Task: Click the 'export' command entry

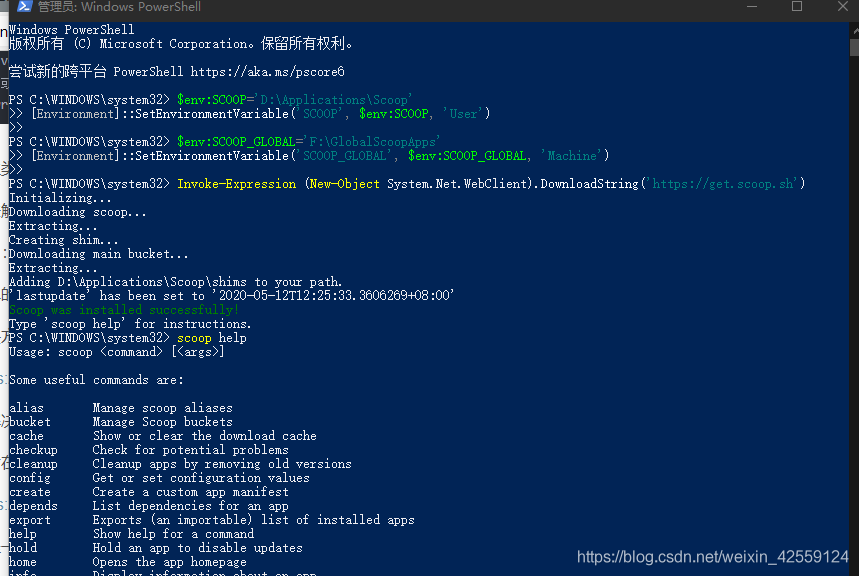Action: pyautogui.click(x=30, y=520)
